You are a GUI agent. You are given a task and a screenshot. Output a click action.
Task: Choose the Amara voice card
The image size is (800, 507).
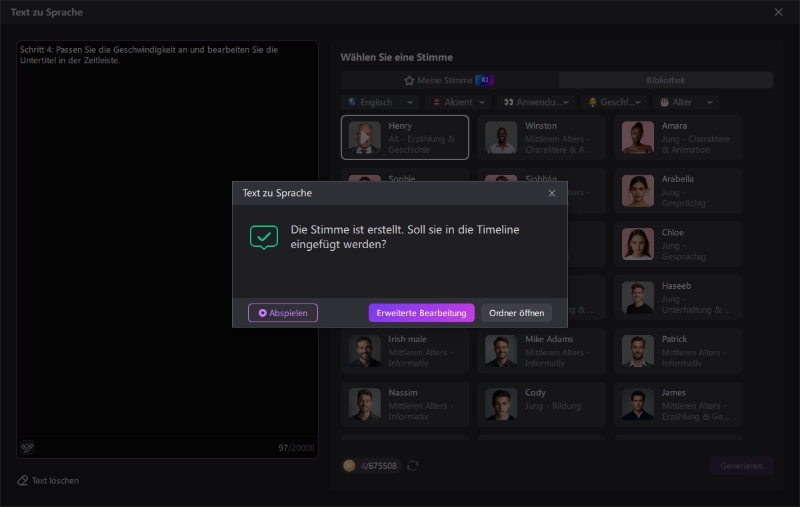coord(680,137)
